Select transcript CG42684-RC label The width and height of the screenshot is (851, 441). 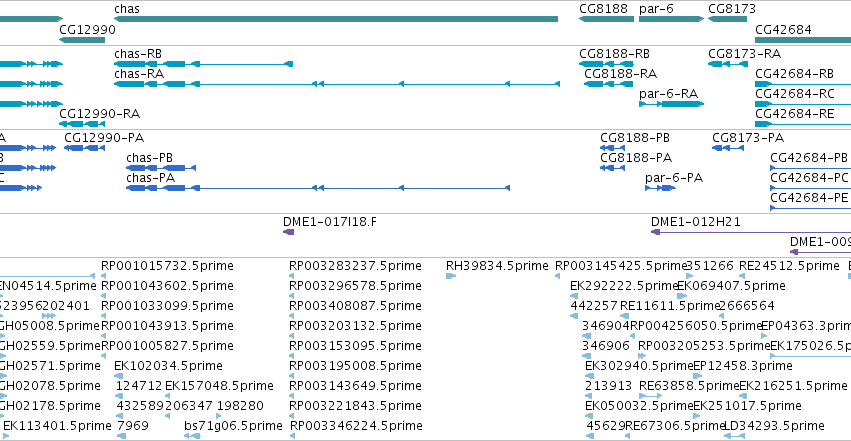pyautogui.click(x=795, y=94)
